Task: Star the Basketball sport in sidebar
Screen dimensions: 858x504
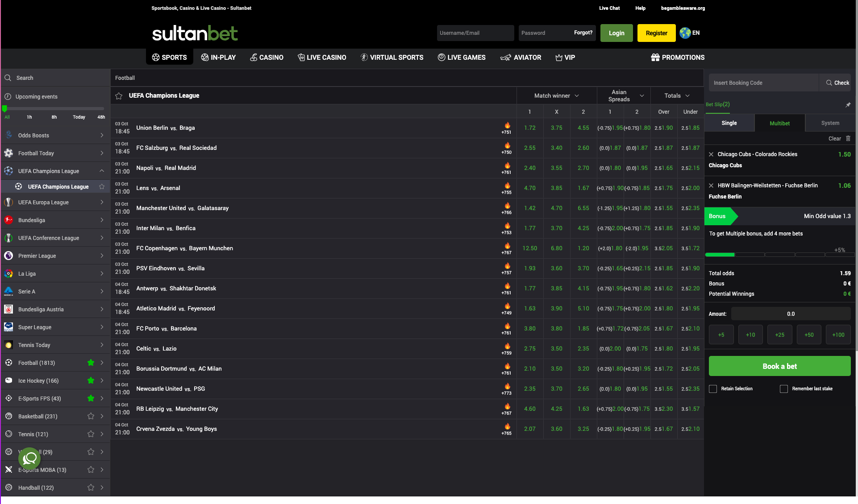Action: [91, 416]
